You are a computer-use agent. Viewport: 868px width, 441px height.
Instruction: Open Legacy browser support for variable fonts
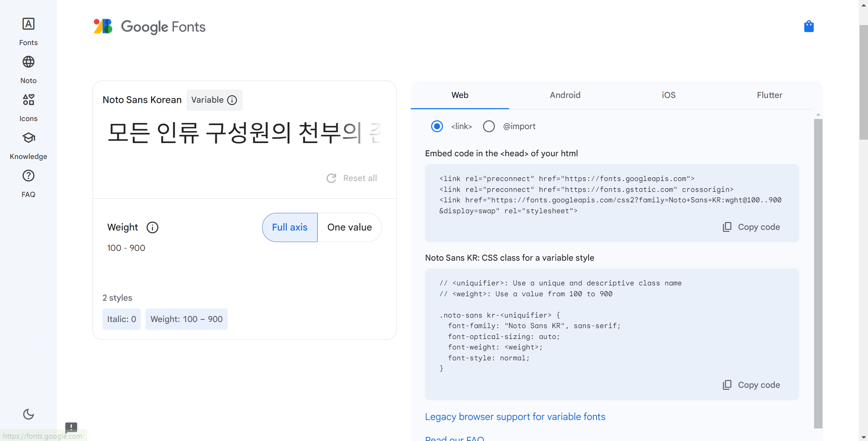(515, 417)
